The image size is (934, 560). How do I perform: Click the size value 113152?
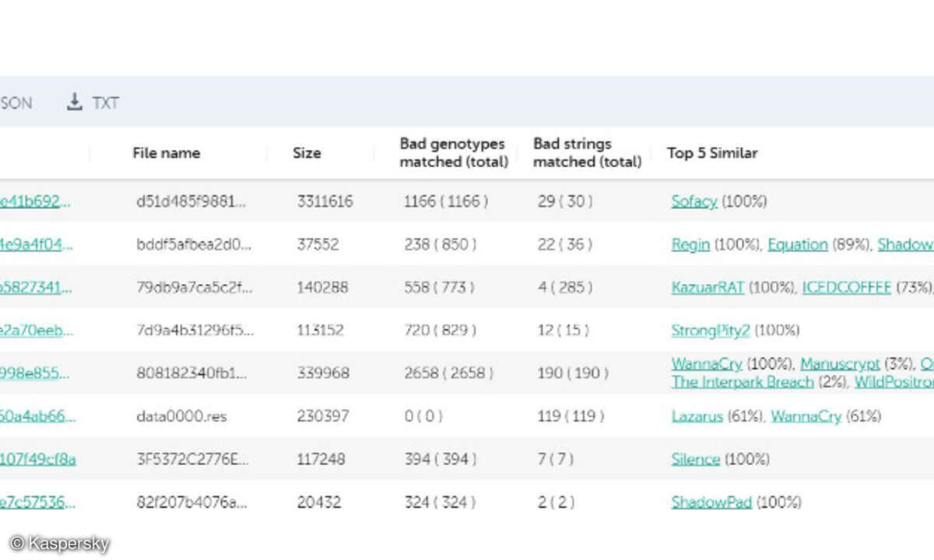(x=320, y=331)
